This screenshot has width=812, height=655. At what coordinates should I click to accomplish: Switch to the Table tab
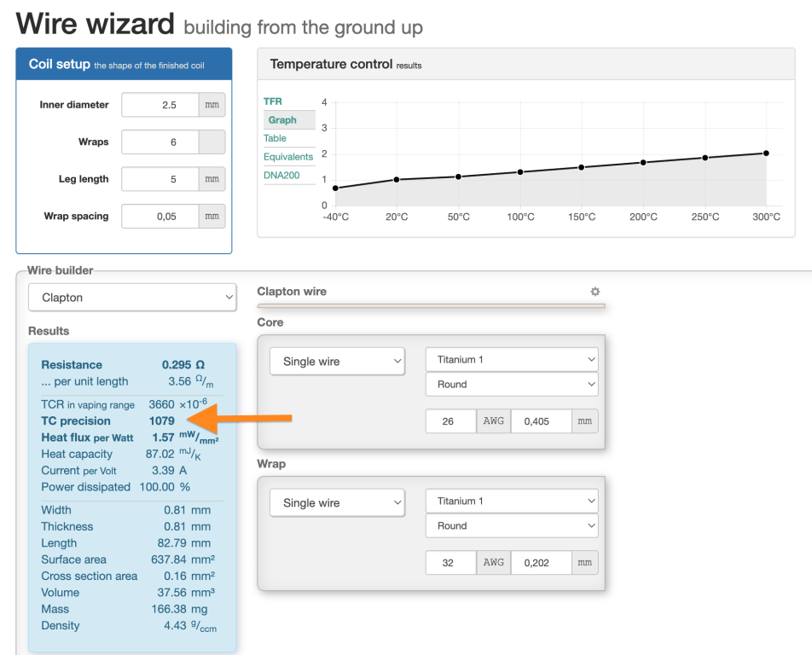pyautogui.click(x=275, y=138)
